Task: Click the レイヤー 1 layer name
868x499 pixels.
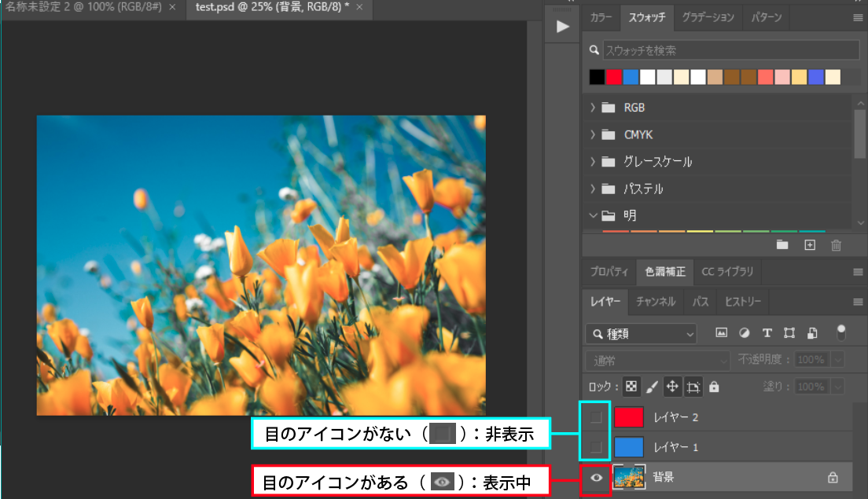Action: click(x=676, y=447)
